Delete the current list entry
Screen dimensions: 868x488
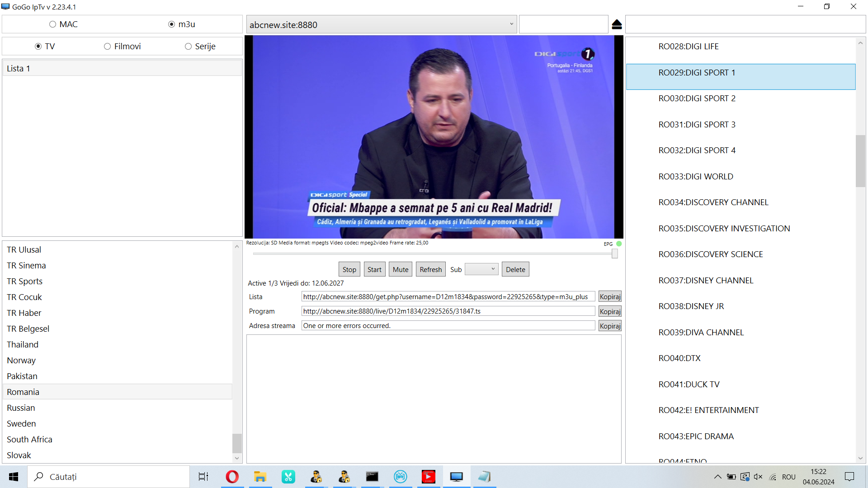click(x=515, y=269)
